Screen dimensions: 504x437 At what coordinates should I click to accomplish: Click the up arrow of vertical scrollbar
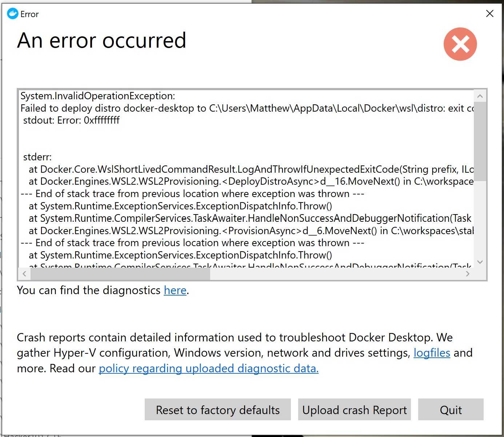(x=480, y=96)
